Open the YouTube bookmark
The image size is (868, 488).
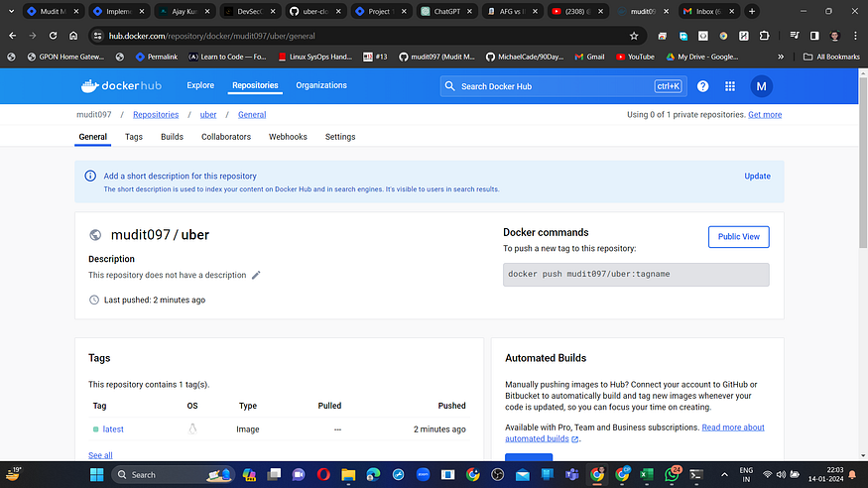(x=636, y=57)
